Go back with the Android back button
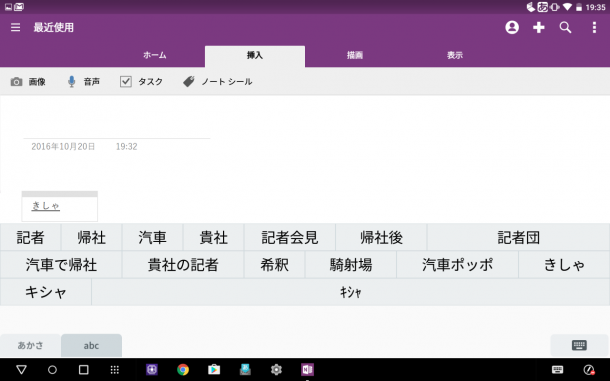This screenshot has width=610, height=381. coord(21,370)
